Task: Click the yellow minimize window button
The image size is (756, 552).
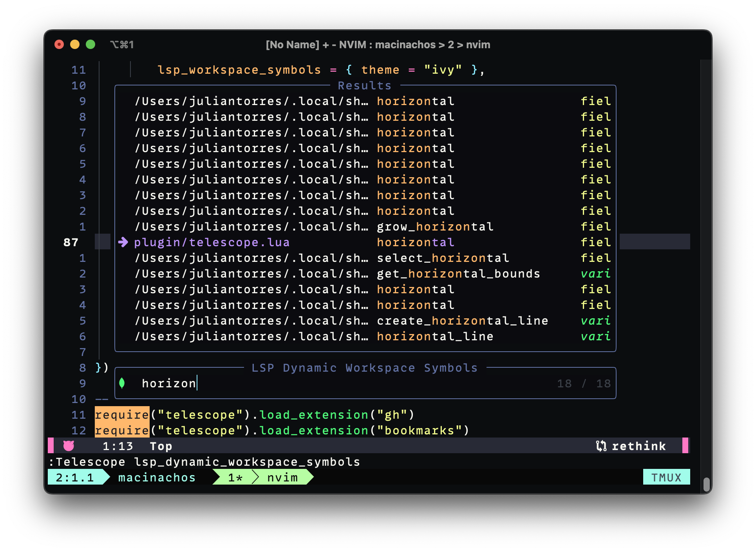Action: 75,44
